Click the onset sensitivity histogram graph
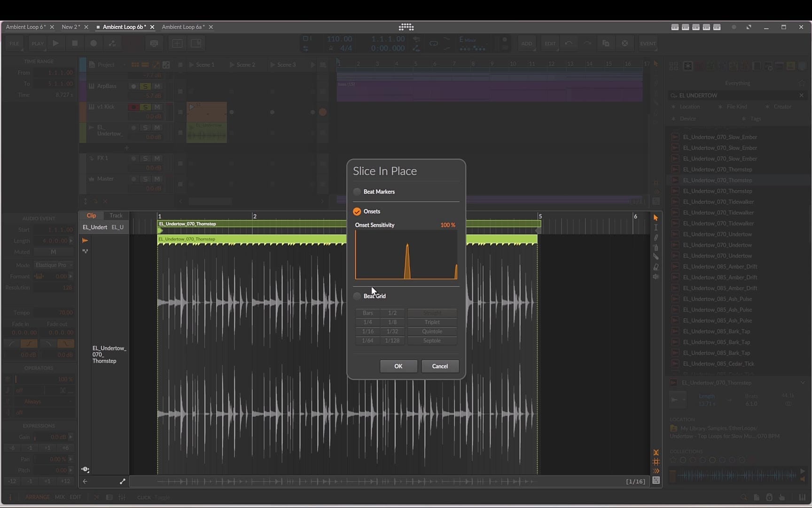This screenshot has height=508, width=812. tap(406, 254)
